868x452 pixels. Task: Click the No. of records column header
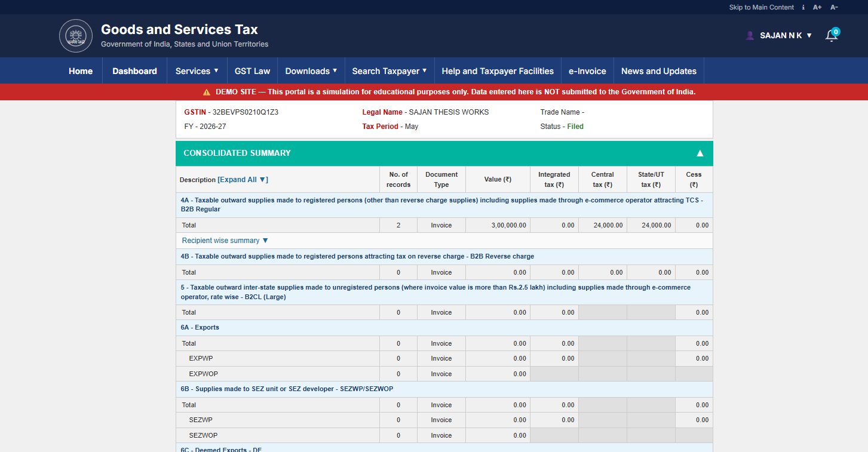point(398,180)
